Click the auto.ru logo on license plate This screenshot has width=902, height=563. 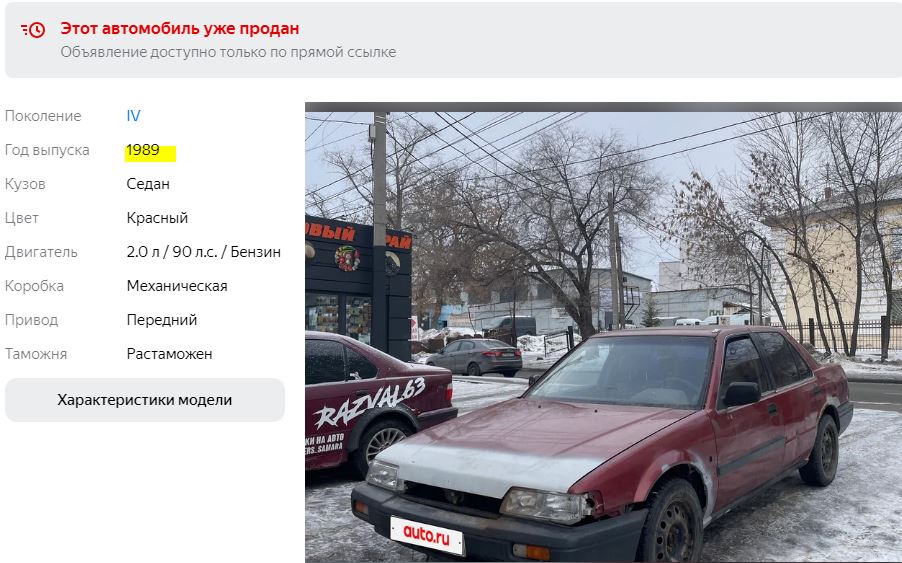pyautogui.click(x=426, y=535)
